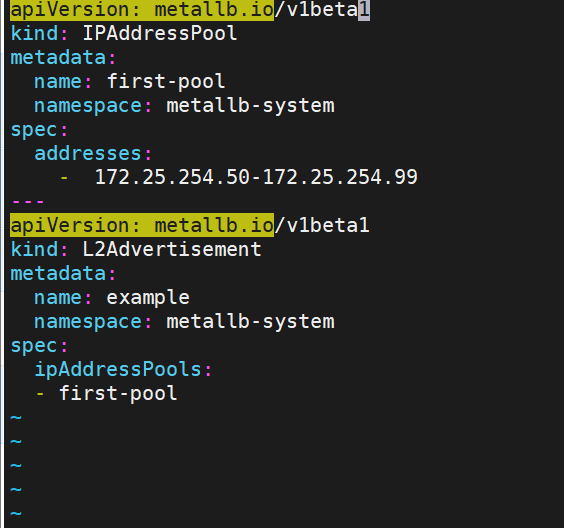Click the text 'L2Advertisement'

(x=172, y=249)
